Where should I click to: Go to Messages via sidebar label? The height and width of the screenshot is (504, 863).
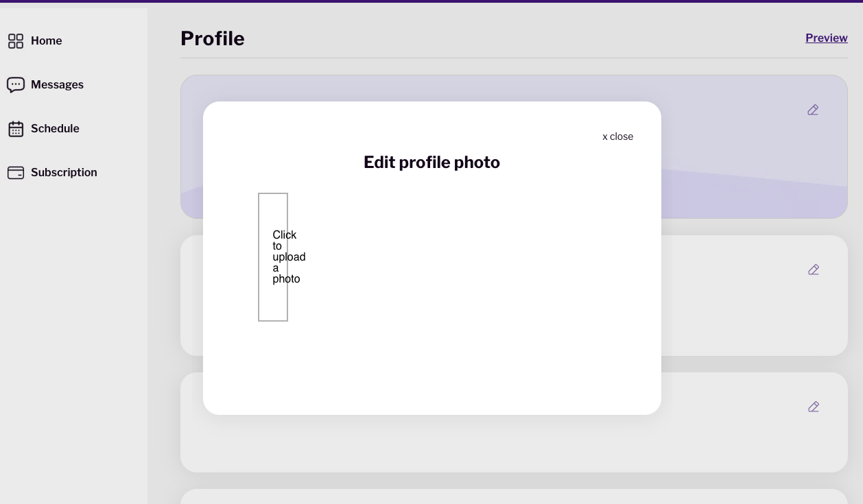57,85
